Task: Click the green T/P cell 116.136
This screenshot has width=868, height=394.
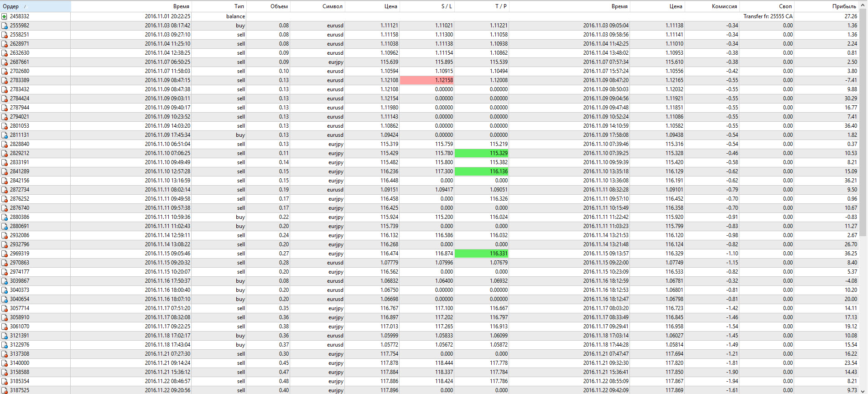Action: (482, 171)
